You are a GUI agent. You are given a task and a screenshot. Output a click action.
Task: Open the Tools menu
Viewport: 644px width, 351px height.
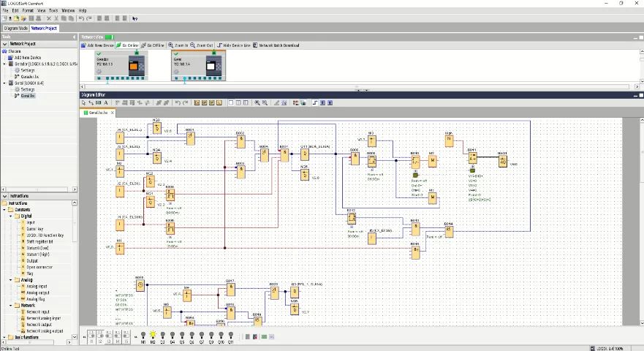click(53, 10)
